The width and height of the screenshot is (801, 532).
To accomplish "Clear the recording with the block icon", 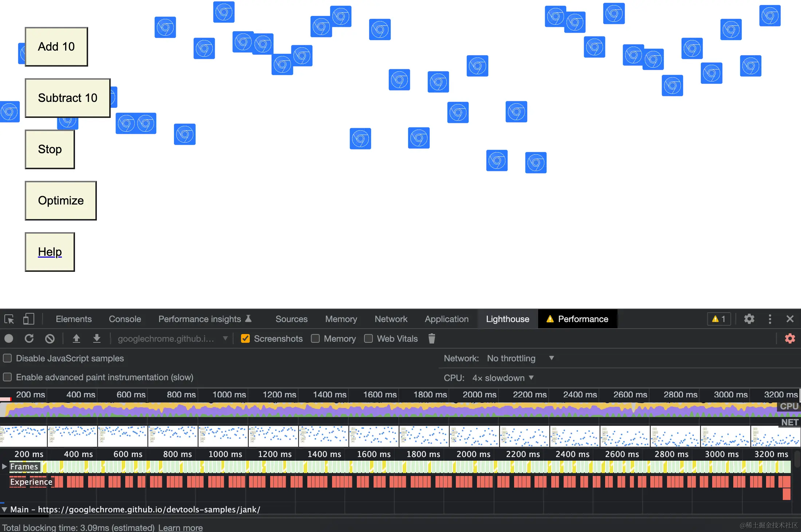I will (x=50, y=338).
